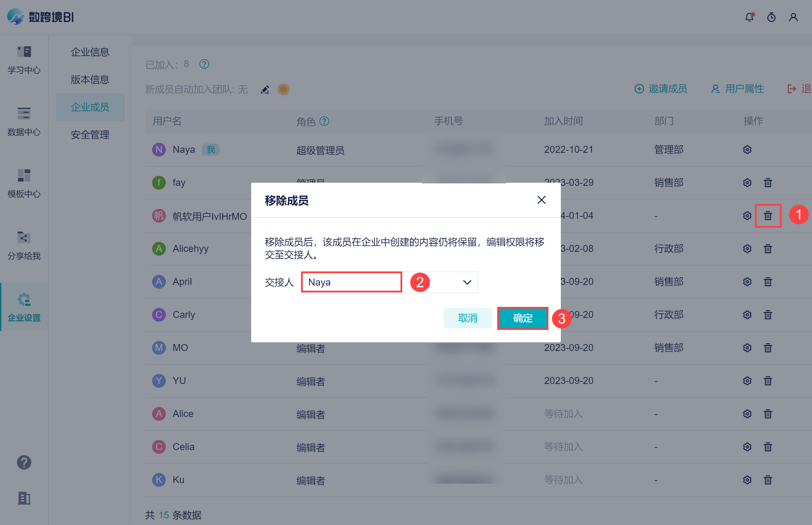Delete member Ku with trash icon
Screen dimensions: 812x525
pos(768,480)
